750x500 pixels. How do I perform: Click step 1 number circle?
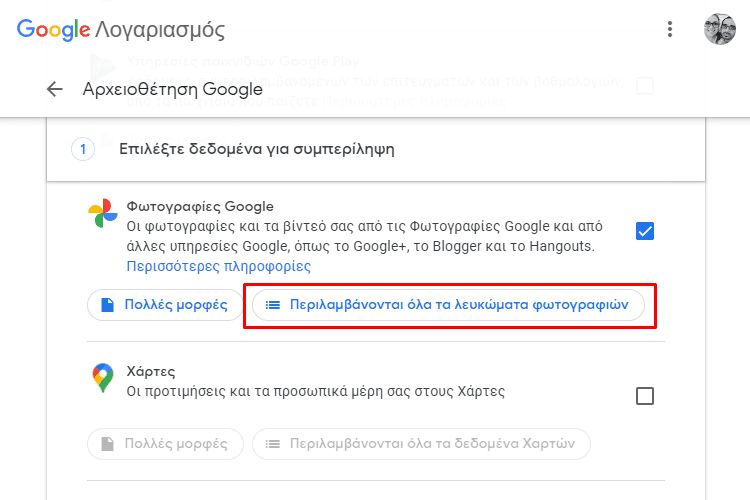click(x=83, y=149)
